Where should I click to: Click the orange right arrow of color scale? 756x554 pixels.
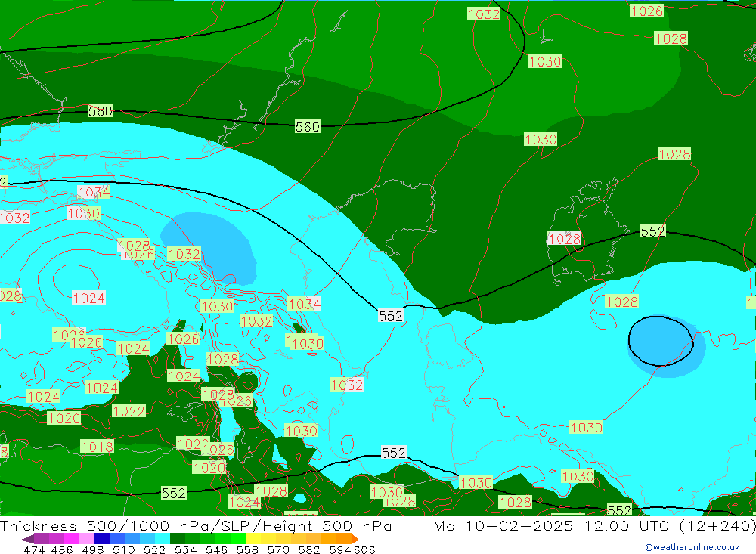tap(355, 539)
